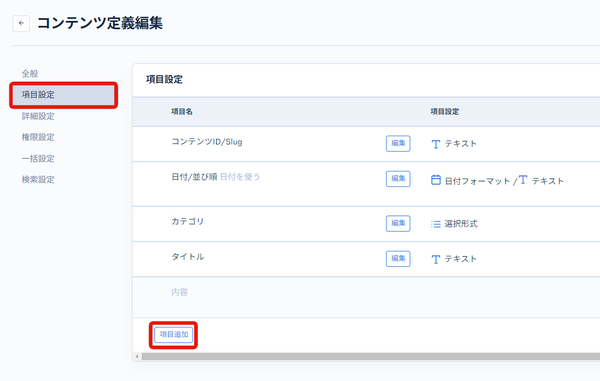This screenshot has width=600, height=381.
Task: Click the コンテンツ定義編集 page title
Action: (100, 23)
